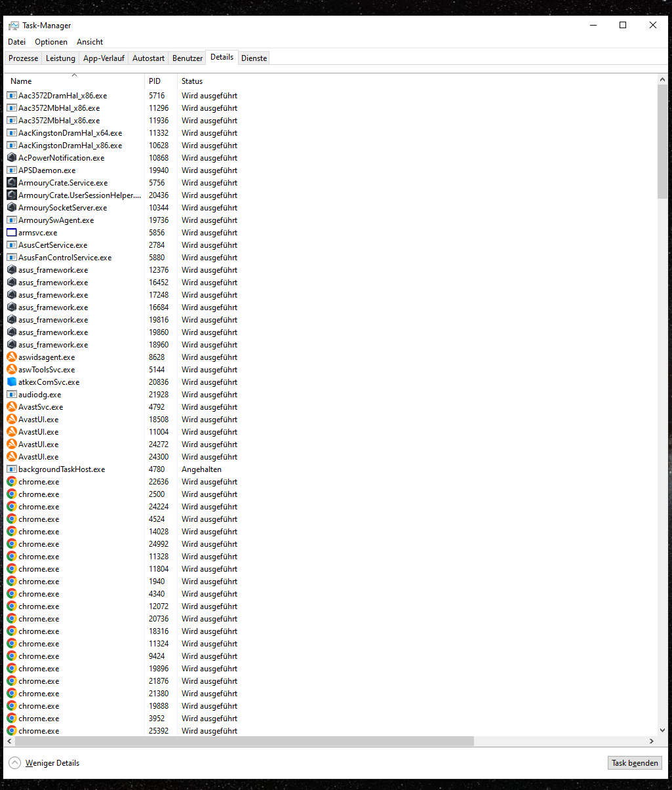The height and width of the screenshot is (790, 672).
Task: Click the aswToolsSvc.exe Avast icon
Action: point(12,370)
